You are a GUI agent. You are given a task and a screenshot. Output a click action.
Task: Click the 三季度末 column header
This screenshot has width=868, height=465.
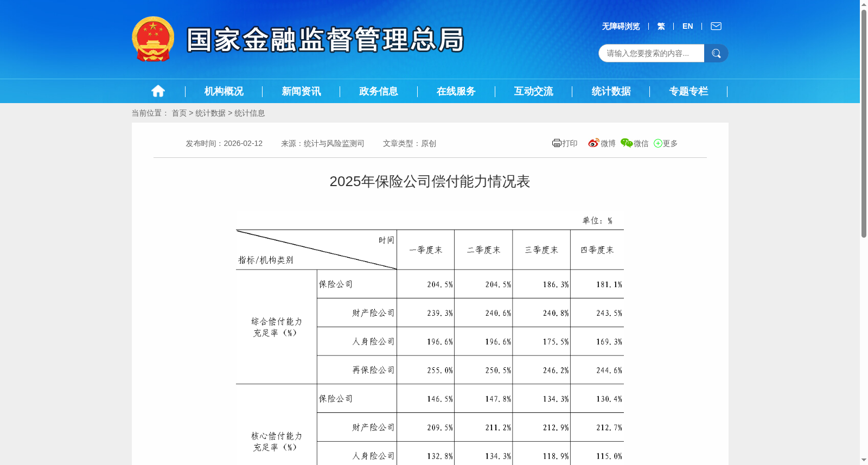click(x=541, y=250)
